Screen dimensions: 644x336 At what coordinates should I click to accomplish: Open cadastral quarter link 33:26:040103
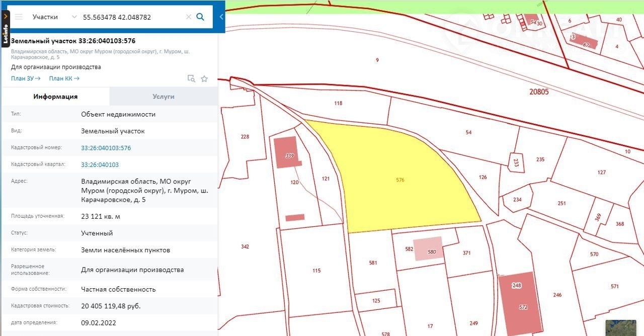click(x=100, y=164)
